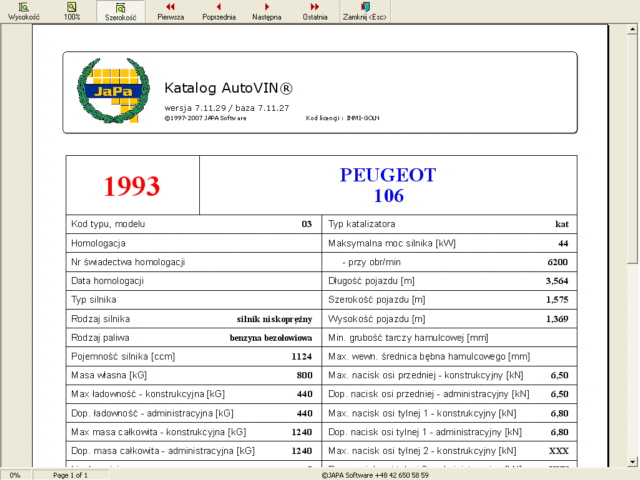Click the Pojemność silnika value 1124

(301, 357)
